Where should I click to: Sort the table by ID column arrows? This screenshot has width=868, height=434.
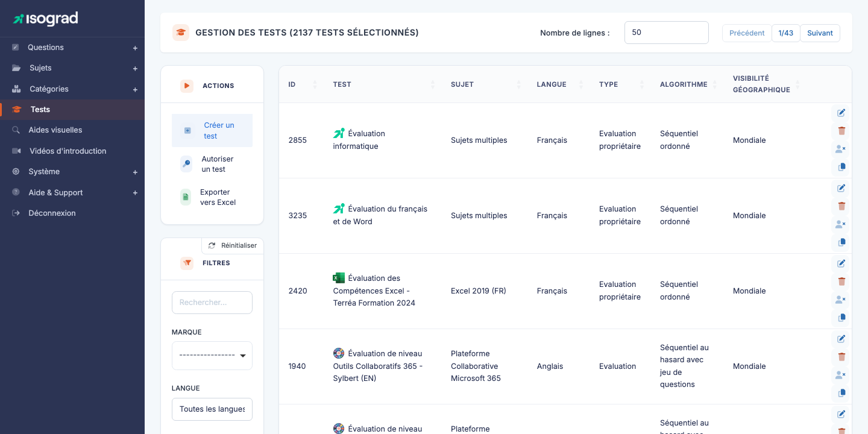pos(315,84)
